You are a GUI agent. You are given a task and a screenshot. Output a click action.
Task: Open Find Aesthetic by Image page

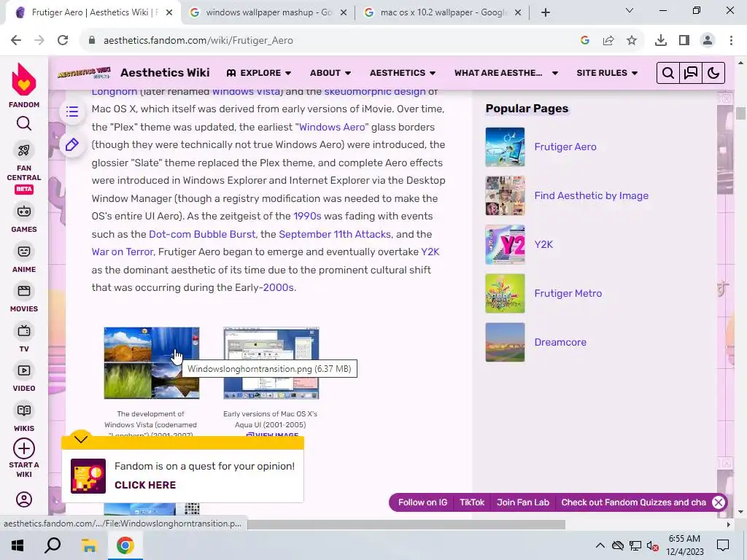[x=591, y=195]
